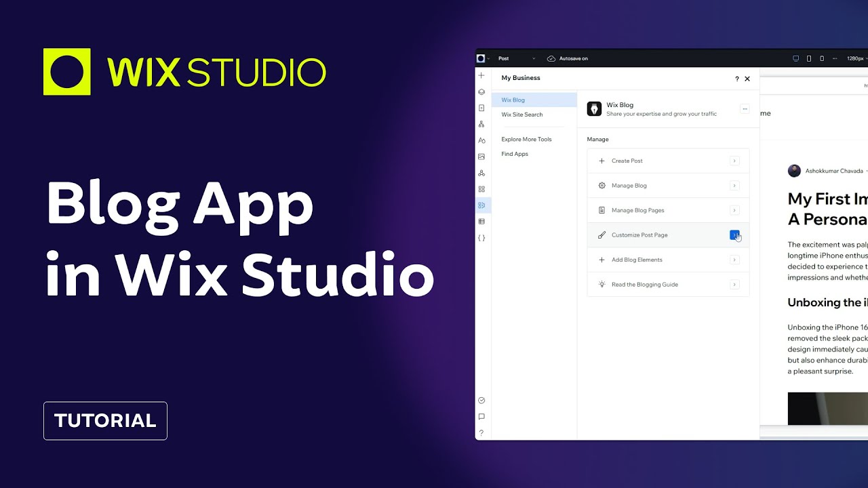Click the Add Blog Elements label
This screenshot has width=868, height=488.
(637, 260)
